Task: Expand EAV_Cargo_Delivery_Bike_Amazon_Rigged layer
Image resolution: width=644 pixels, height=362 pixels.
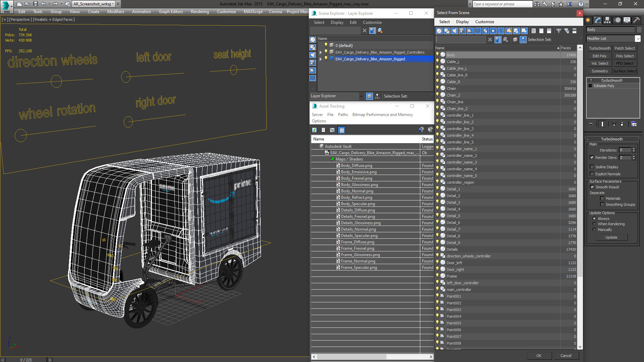Action: tap(321, 59)
